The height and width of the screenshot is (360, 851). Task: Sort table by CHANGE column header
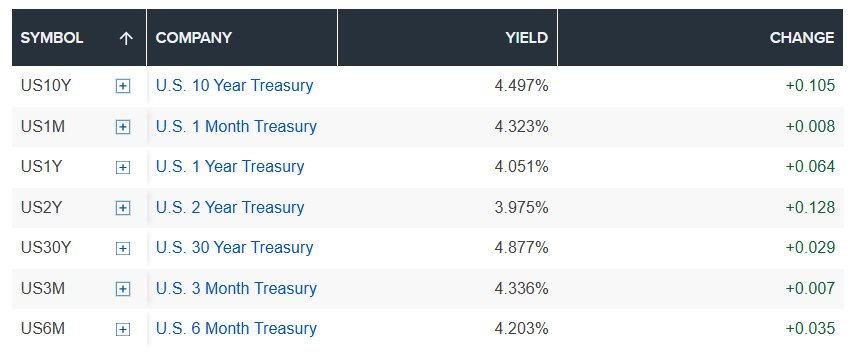point(802,37)
